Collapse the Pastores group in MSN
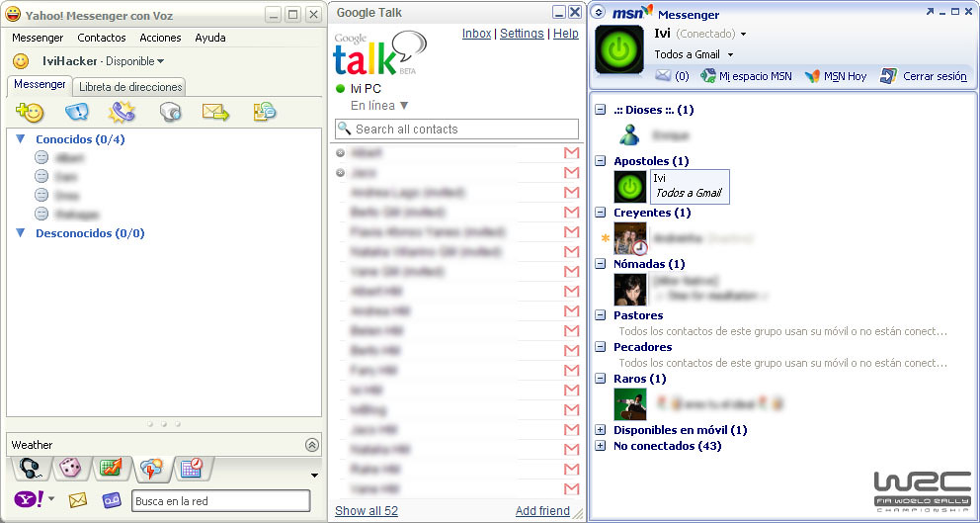Image resolution: width=980 pixels, height=523 pixels. click(x=600, y=315)
